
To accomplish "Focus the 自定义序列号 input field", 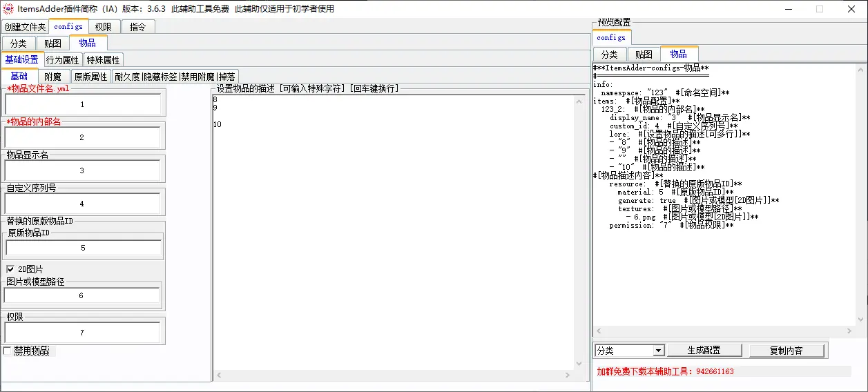I will 82,204.
